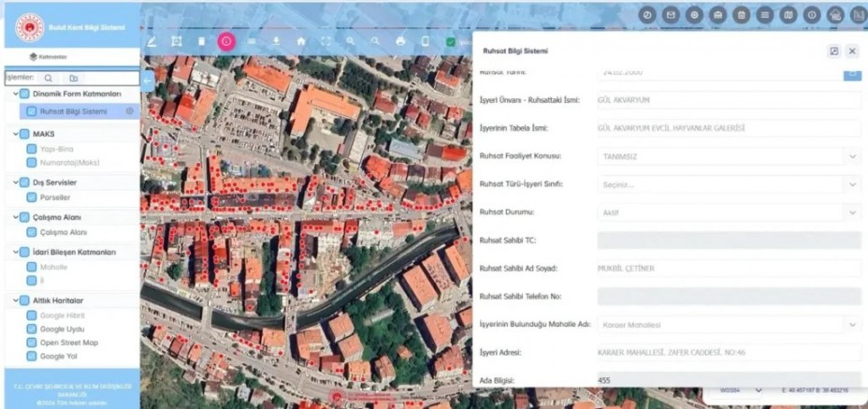The image size is (868, 409).
Task: Select the pencil draw tool
Action: click(152, 41)
